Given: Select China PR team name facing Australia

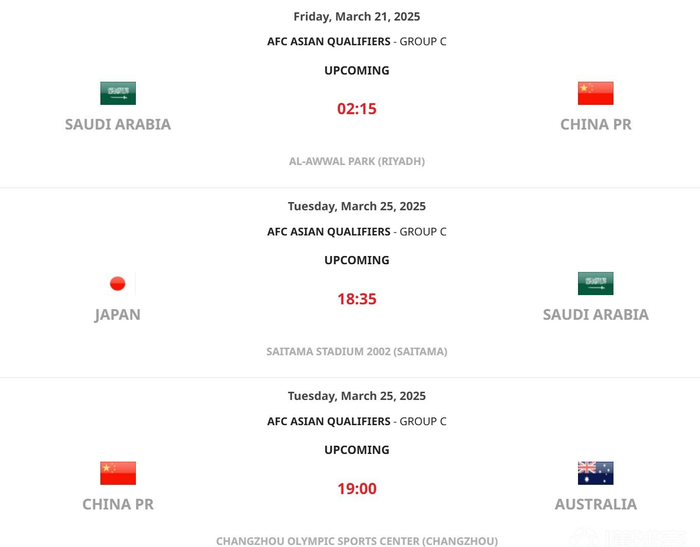Looking at the screenshot, I should [x=118, y=504].
